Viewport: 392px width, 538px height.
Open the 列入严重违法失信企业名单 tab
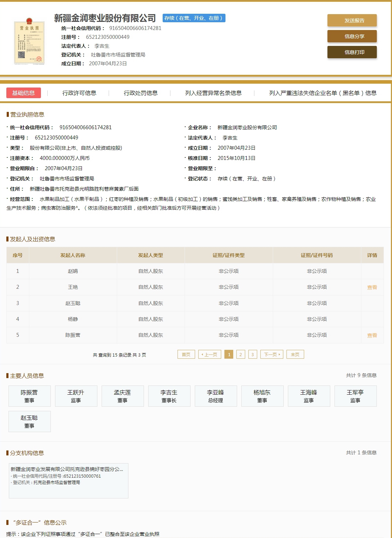point(323,93)
